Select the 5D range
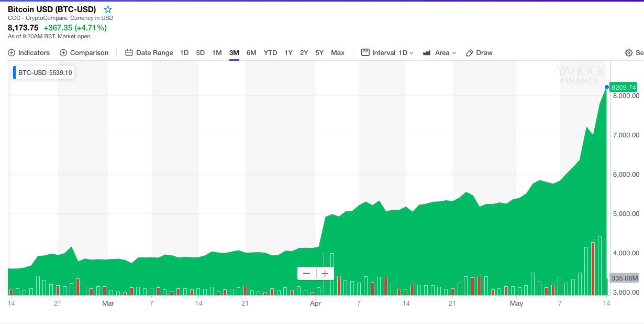Screen dimensions: 644x324 click(x=201, y=52)
